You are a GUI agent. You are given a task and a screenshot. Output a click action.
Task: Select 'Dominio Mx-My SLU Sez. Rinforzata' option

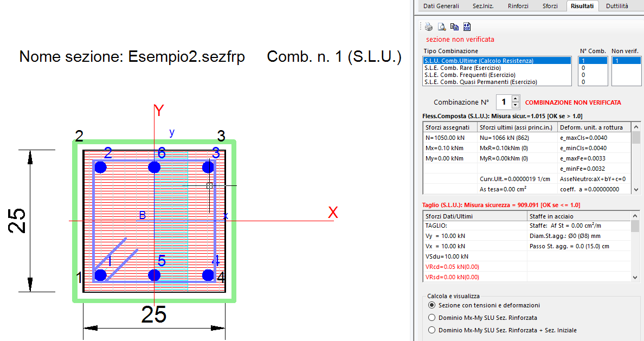(x=432, y=318)
